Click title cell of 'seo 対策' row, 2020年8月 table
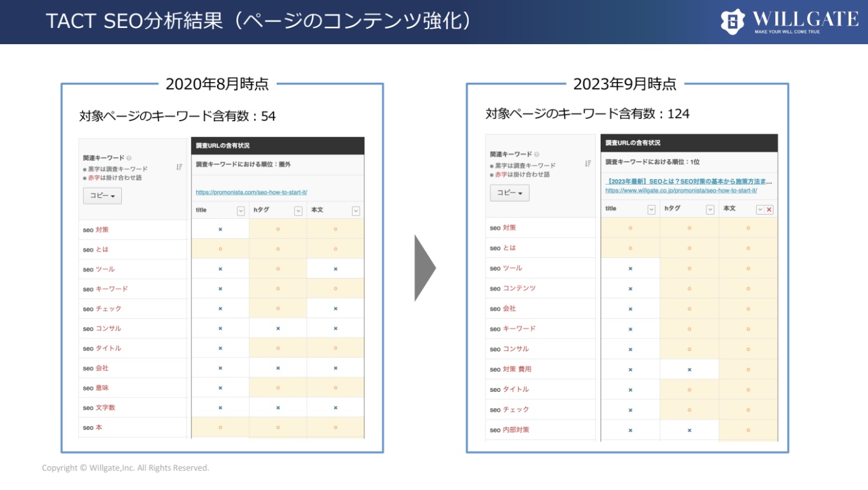The width and height of the screenshot is (868, 490). pyautogui.click(x=220, y=229)
